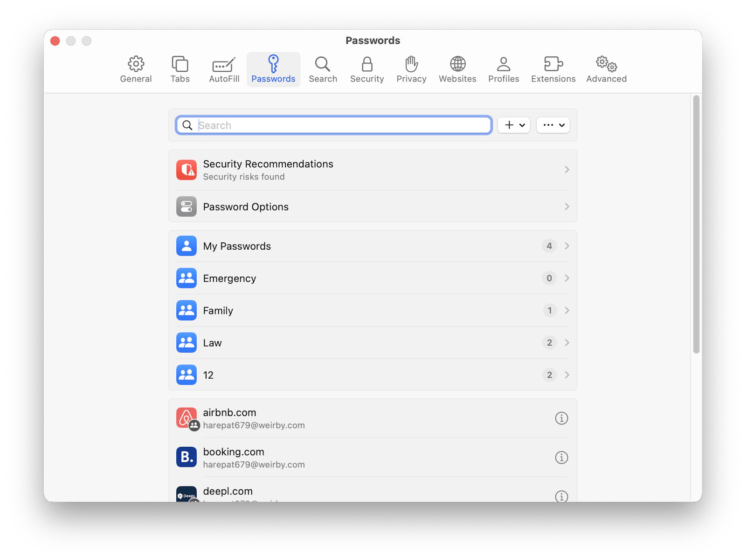The width and height of the screenshot is (746, 560).
Task: Expand My Passwords chevron
Action: pyautogui.click(x=567, y=246)
